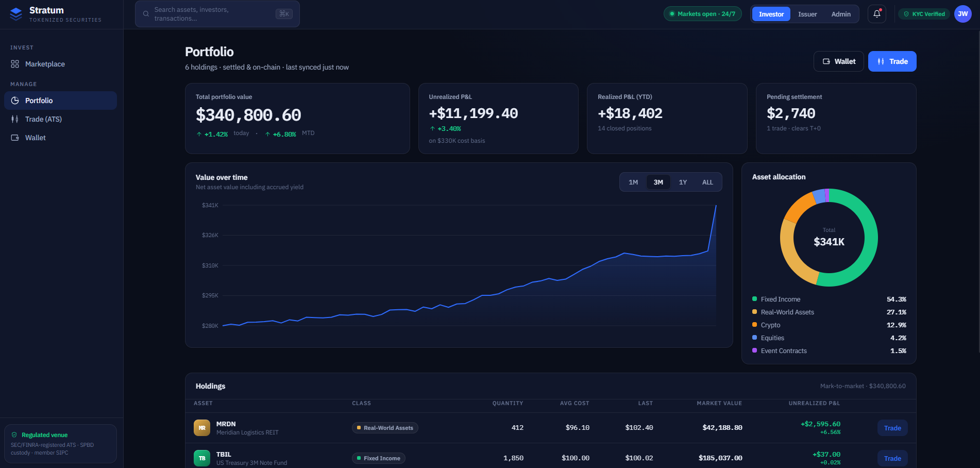Screen dimensions: 980x468
Task: Click the Marketplace grid icon in sidebar
Action: tap(15, 64)
